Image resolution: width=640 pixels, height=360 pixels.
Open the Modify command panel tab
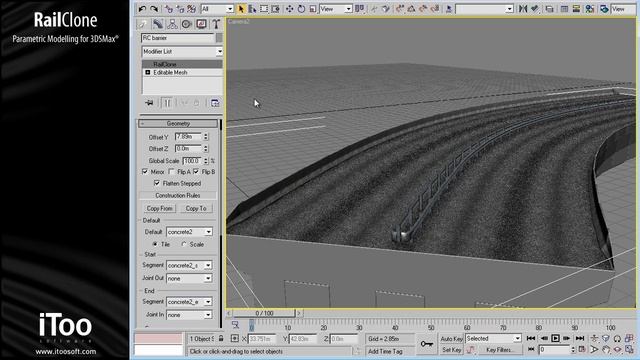(158, 24)
